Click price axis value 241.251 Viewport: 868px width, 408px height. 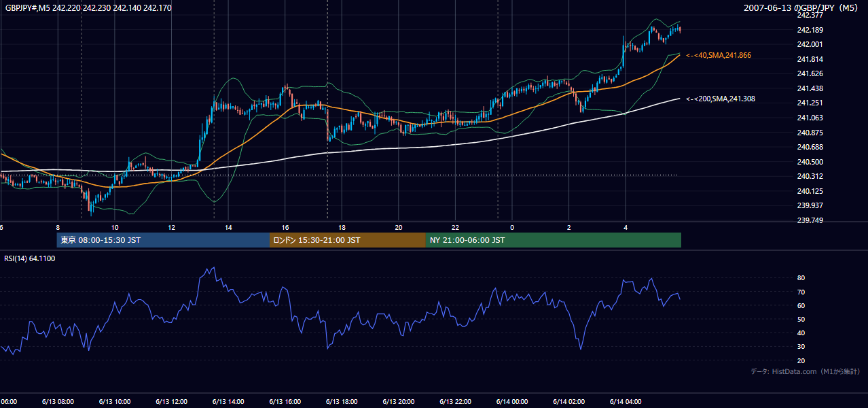coord(810,103)
